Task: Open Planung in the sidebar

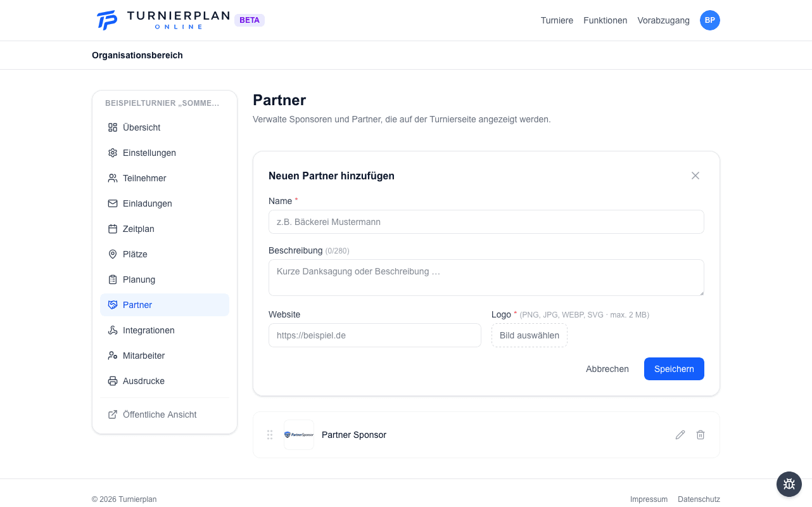Action: [x=165, y=279]
